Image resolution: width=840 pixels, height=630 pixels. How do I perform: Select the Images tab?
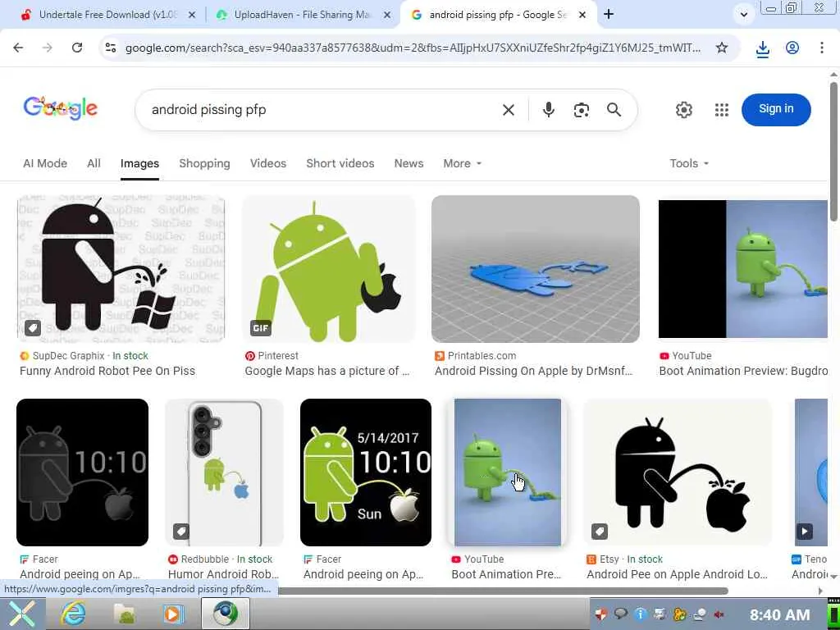(x=139, y=163)
